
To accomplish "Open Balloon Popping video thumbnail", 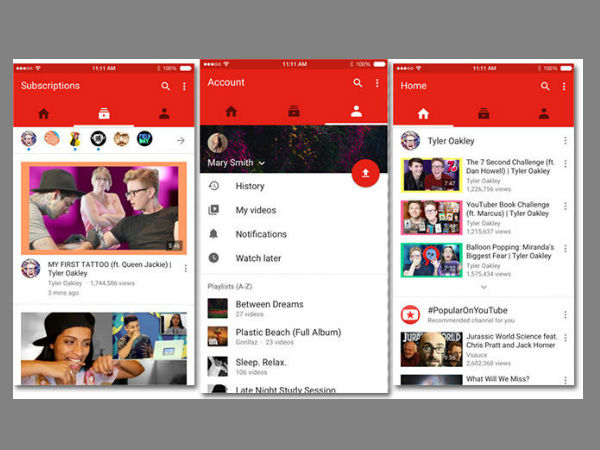I will 431,260.
